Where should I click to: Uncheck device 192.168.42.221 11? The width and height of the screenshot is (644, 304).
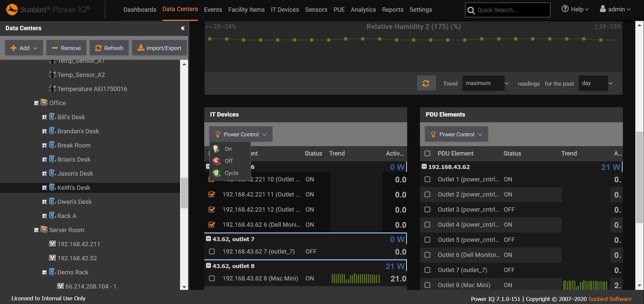pos(212,194)
